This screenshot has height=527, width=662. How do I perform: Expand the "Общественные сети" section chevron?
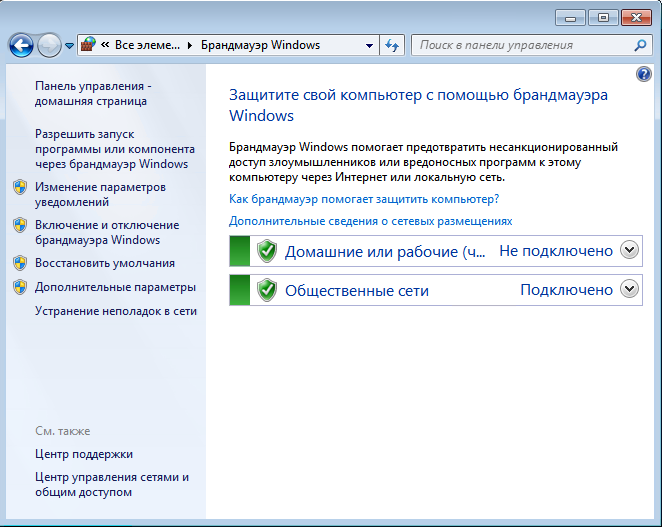click(629, 289)
